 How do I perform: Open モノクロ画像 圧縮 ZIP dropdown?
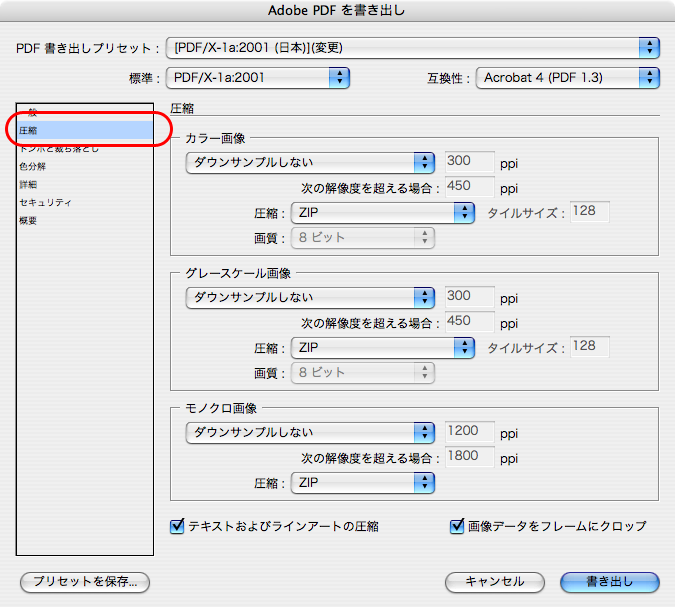click(363, 483)
